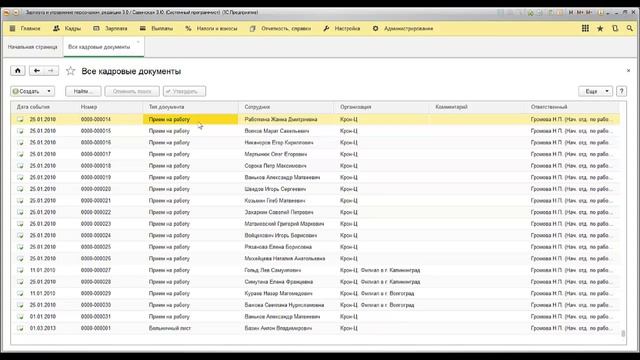Click the M memory button in the title bar

coord(571,13)
